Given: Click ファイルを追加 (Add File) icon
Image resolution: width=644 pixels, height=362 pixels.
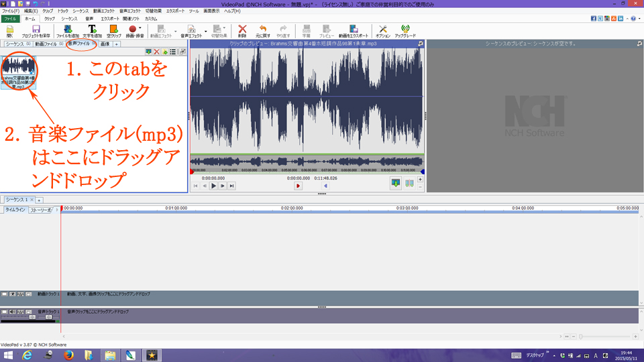Looking at the screenshot, I should point(68,29).
